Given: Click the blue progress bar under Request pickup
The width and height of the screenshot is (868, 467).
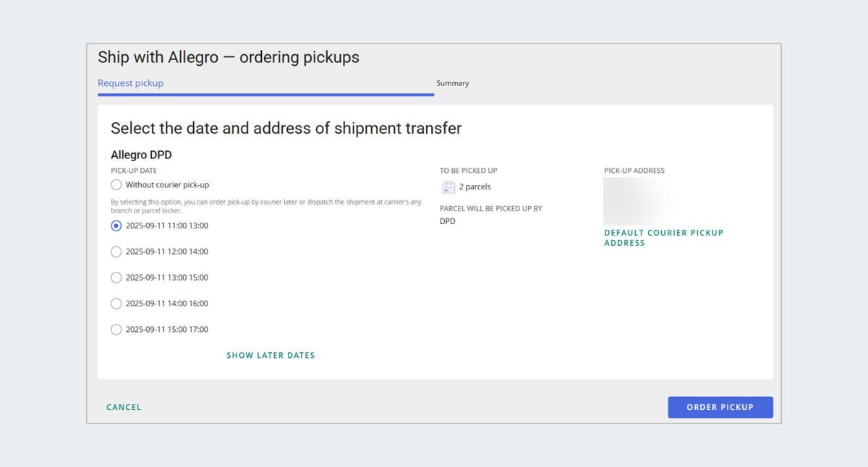Looking at the screenshot, I should pyautogui.click(x=265, y=94).
